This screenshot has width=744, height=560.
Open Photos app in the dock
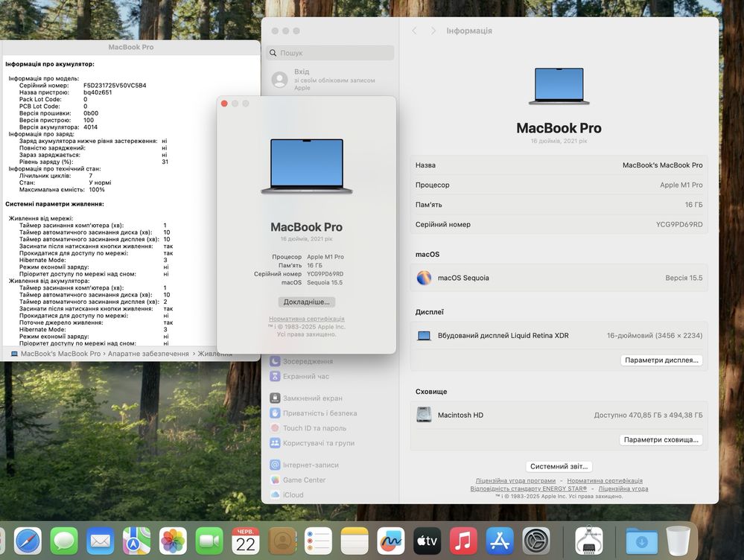[173, 541]
